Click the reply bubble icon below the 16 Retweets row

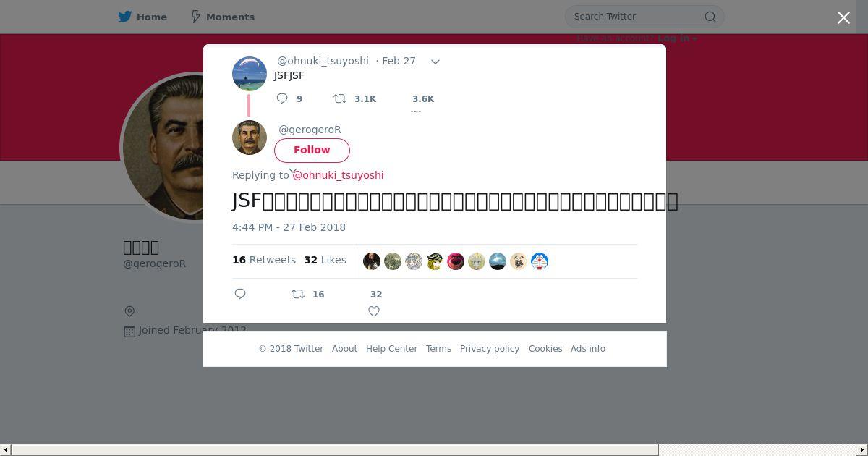click(240, 294)
